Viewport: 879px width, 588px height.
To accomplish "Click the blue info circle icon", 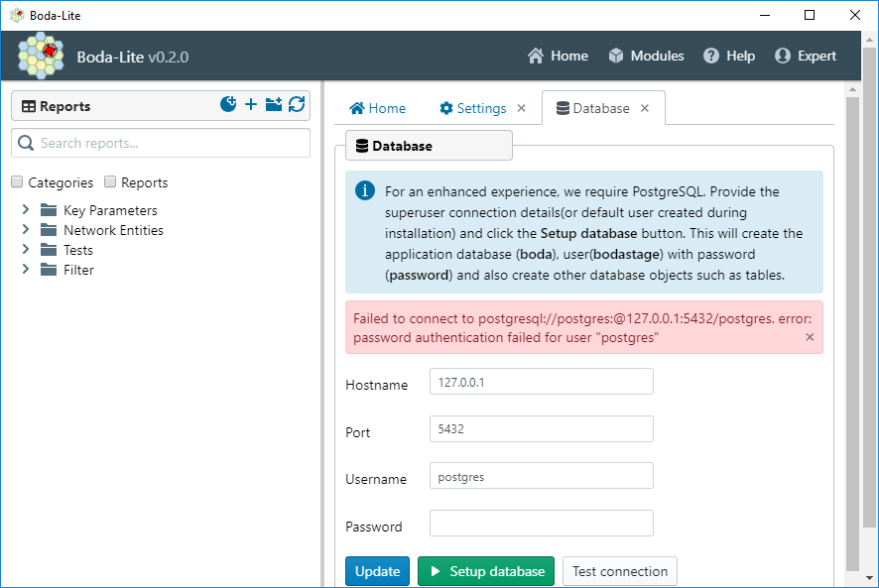I will point(365,190).
